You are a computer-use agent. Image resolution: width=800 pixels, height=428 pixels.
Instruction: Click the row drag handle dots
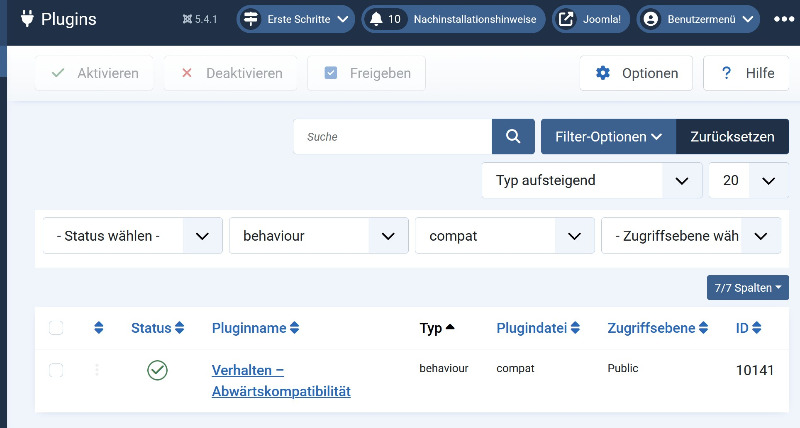[x=97, y=370]
